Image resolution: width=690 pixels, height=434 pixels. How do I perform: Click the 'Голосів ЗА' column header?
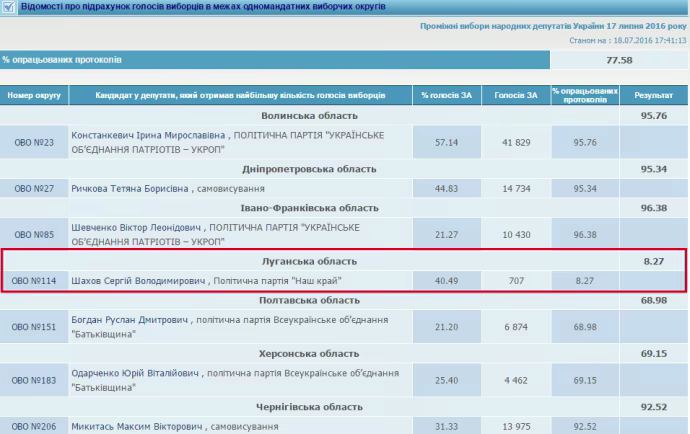(516, 95)
